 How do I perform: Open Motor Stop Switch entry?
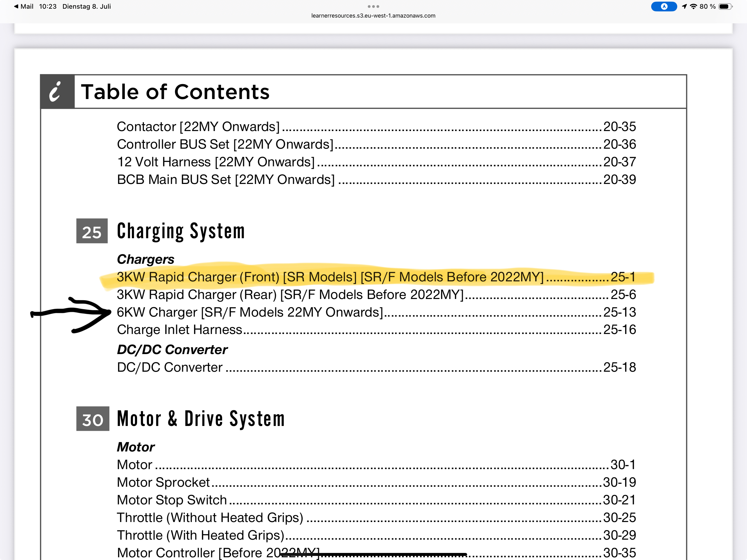[x=172, y=500]
